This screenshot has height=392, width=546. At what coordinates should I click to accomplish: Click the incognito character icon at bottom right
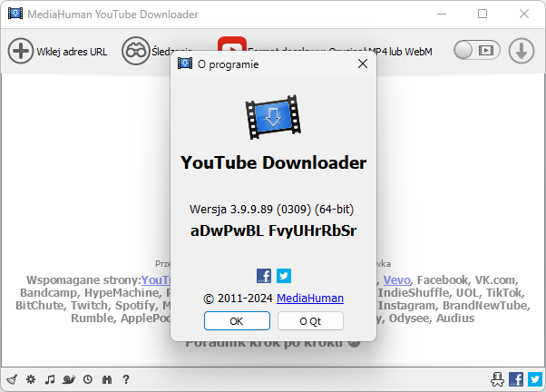pyautogui.click(x=497, y=379)
